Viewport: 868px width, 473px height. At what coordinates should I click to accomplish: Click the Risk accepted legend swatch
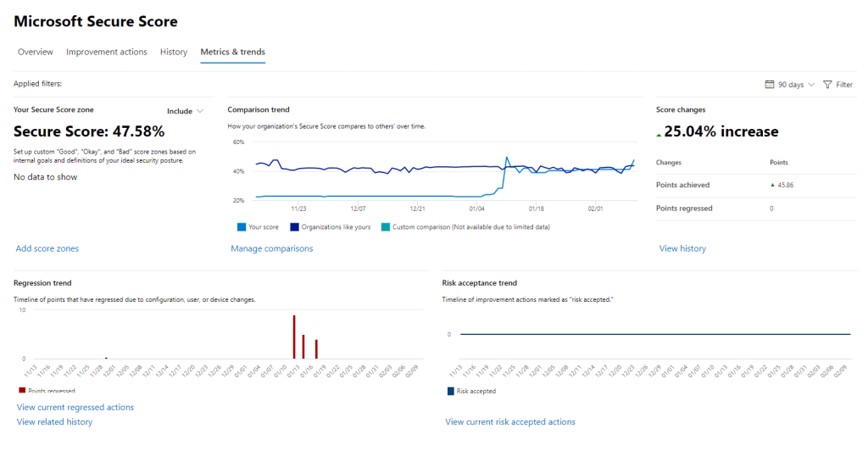(x=450, y=391)
